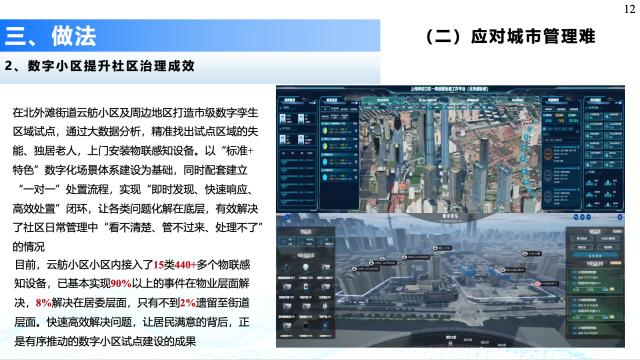Select the red shield device icon in the lower left panel

click(x=325, y=306)
